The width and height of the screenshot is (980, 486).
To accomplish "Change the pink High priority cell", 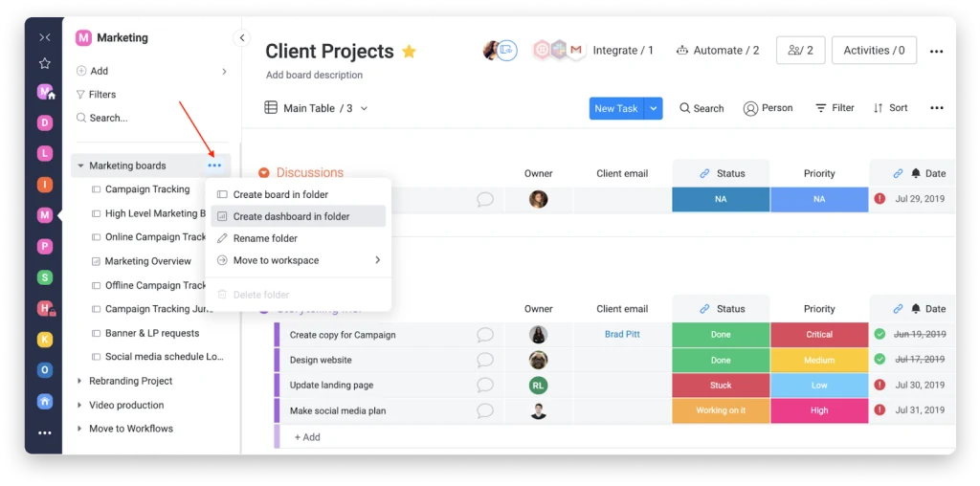I will [x=819, y=410].
